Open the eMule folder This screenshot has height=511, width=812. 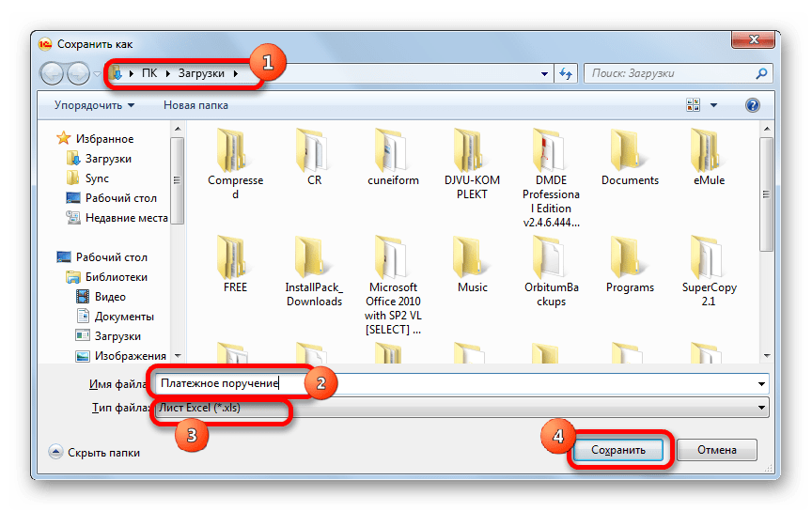tap(709, 158)
